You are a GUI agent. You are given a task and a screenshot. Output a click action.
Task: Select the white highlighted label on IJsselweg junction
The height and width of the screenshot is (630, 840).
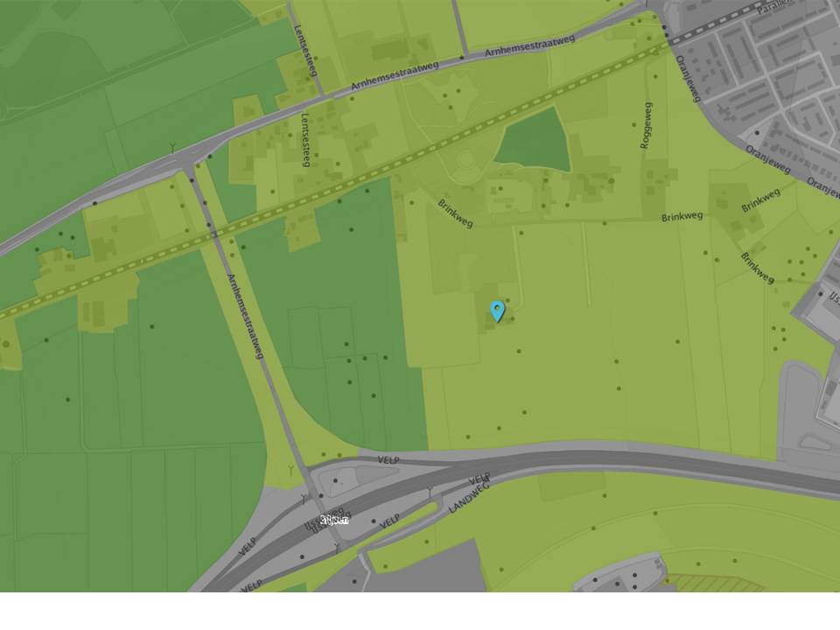point(333,520)
